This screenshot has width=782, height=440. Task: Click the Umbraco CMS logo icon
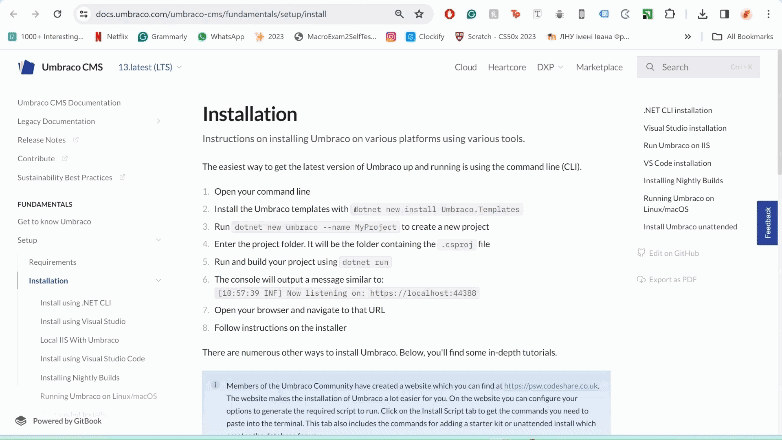26,67
